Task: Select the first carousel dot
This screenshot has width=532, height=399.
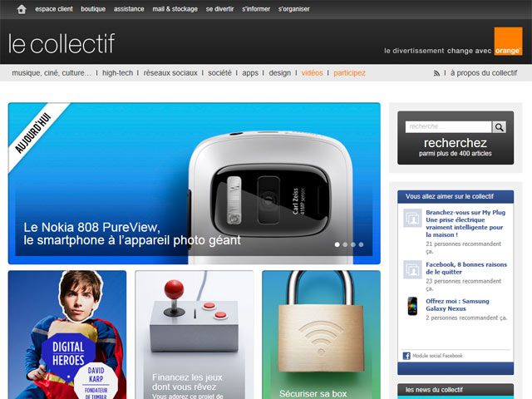Action: (x=337, y=244)
